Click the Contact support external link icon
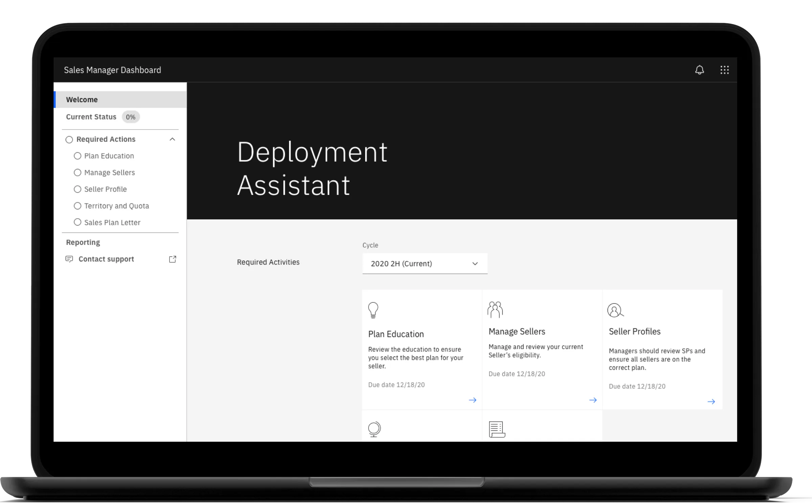812x504 pixels. [173, 259]
